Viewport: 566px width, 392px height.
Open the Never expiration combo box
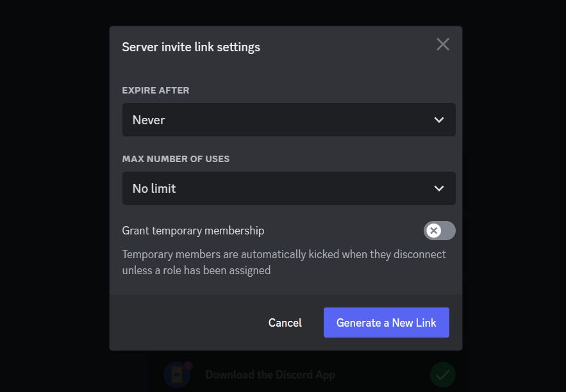coord(289,120)
